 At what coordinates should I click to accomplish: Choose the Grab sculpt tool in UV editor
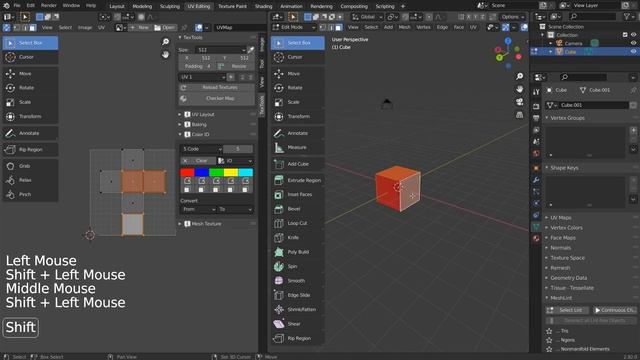30,166
